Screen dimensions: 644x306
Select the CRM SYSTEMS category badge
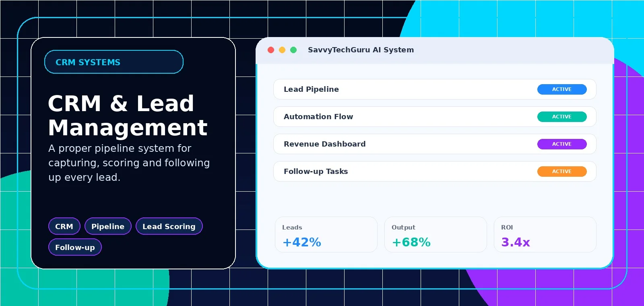(x=114, y=62)
